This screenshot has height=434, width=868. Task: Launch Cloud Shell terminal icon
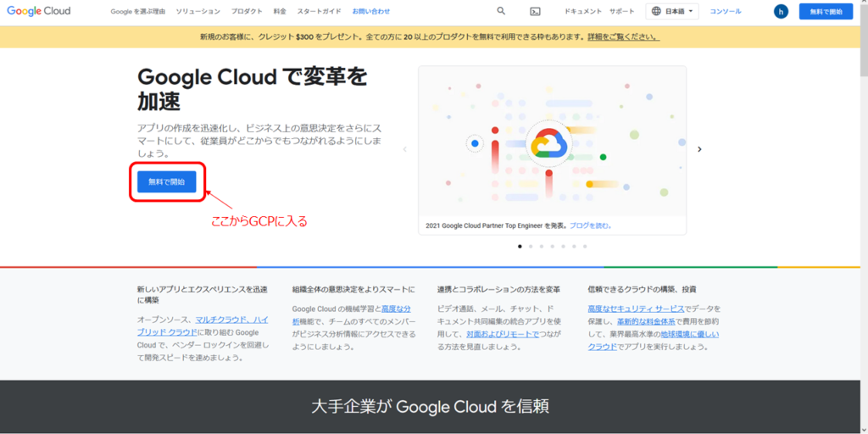535,12
